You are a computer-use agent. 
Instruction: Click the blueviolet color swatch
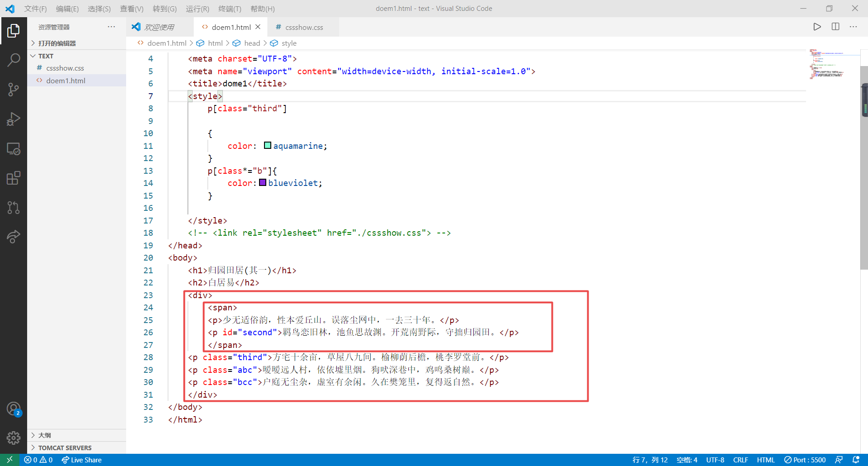tap(263, 182)
